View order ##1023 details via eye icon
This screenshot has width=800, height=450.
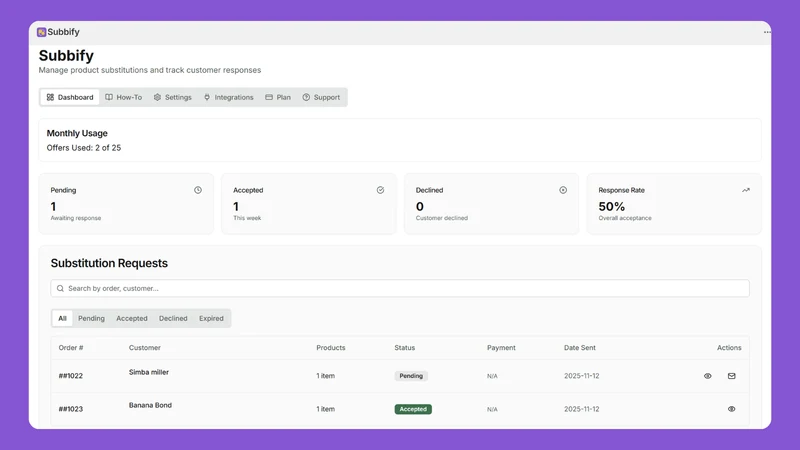(x=732, y=409)
